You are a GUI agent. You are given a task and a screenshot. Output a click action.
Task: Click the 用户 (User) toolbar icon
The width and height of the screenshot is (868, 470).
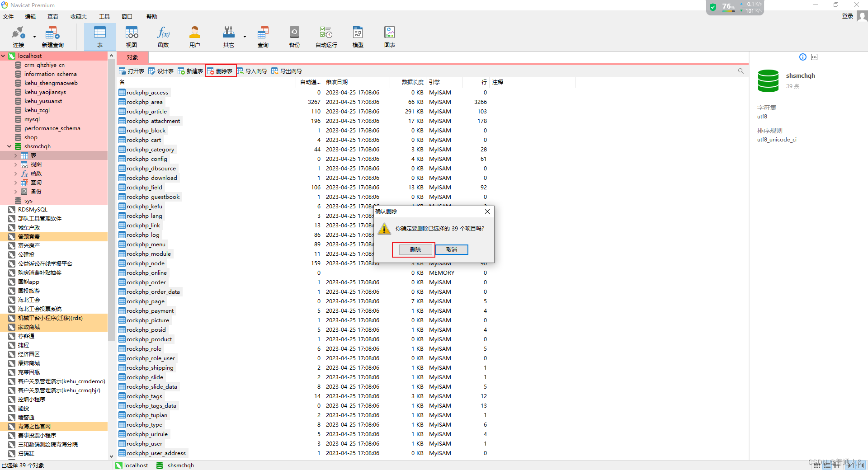pos(195,37)
